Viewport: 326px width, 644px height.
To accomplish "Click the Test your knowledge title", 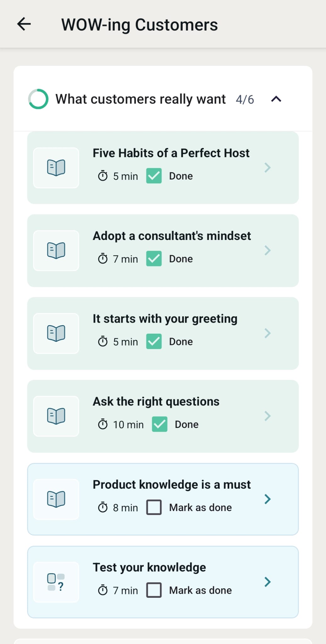I will 149,567.
